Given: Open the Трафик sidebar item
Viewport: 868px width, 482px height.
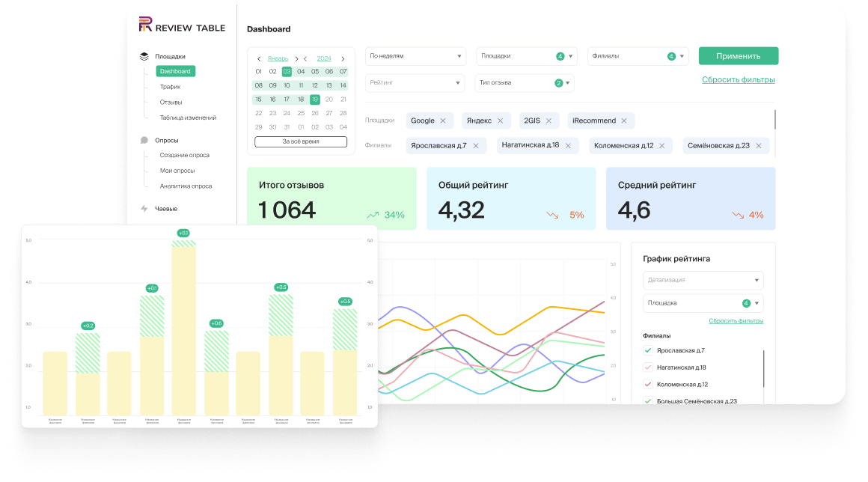Looking at the screenshot, I should 170,87.
